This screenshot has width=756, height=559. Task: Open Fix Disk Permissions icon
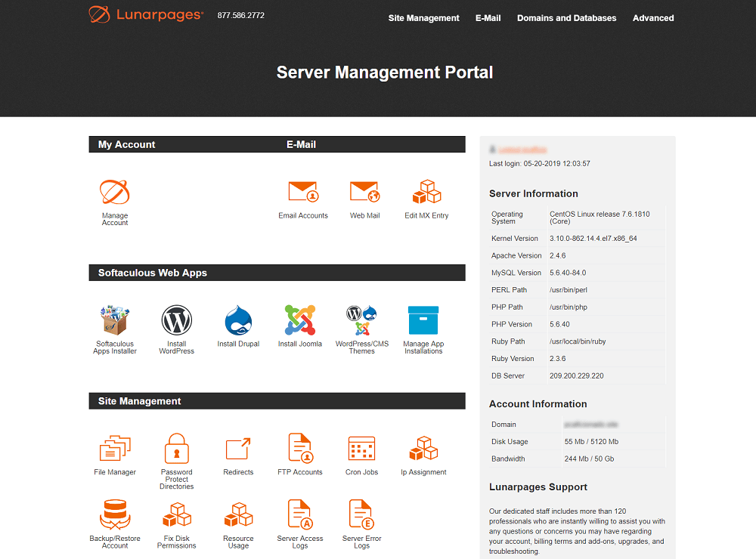pyautogui.click(x=176, y=514)
